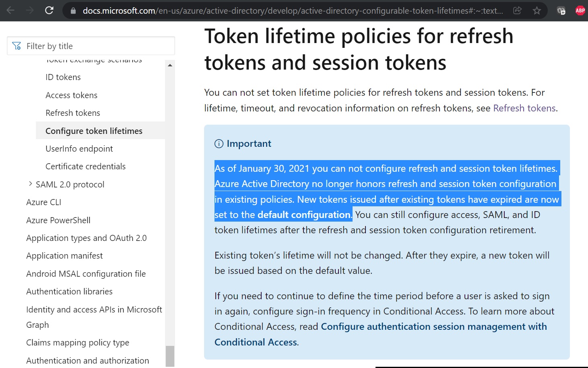The height and width of the screenshot is (368, 588).
Task: Open the share menu in the address bar
Action: click(518, 10)
